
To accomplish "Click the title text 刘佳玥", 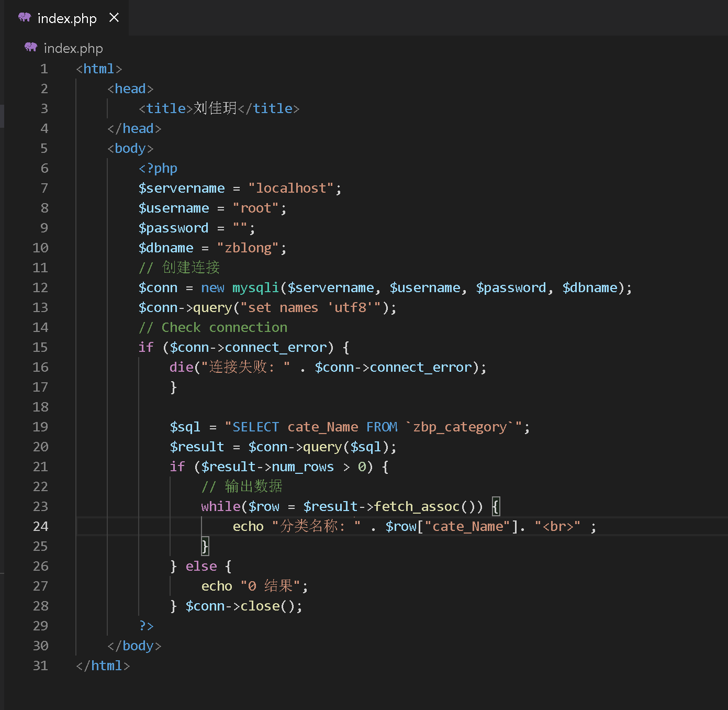I will point(215,108).
